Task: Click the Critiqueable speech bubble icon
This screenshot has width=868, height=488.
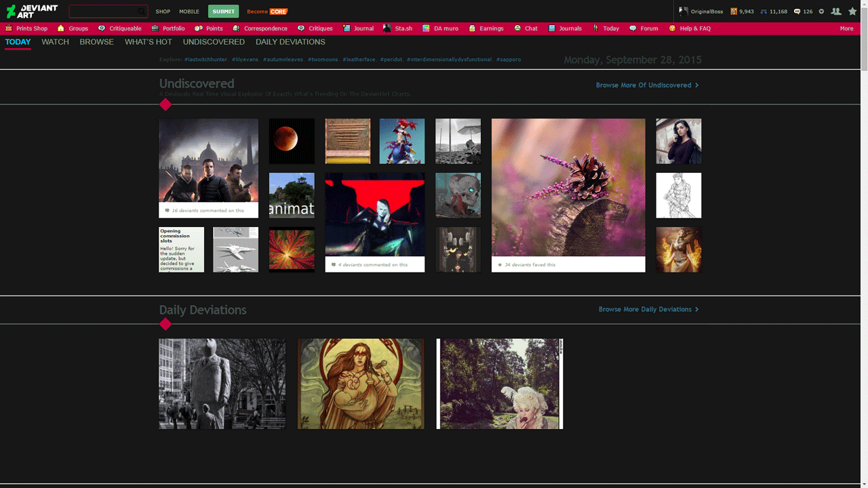Action: [102, 28]
